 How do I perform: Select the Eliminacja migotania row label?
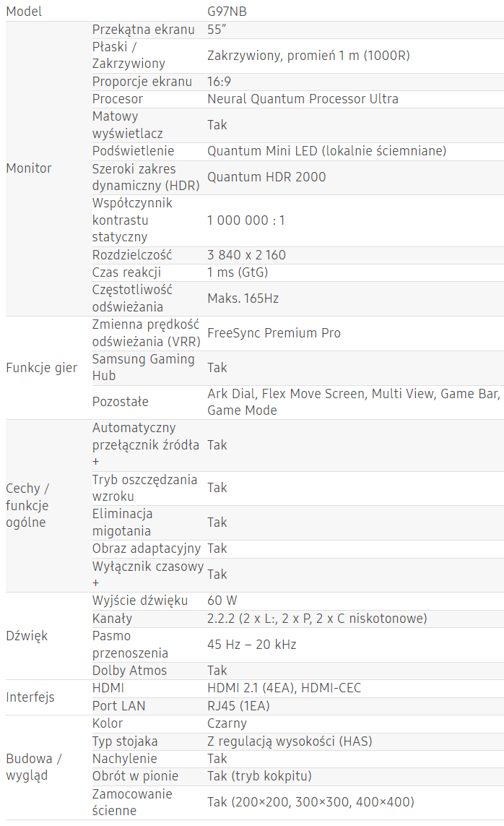[x=123, y=522]
